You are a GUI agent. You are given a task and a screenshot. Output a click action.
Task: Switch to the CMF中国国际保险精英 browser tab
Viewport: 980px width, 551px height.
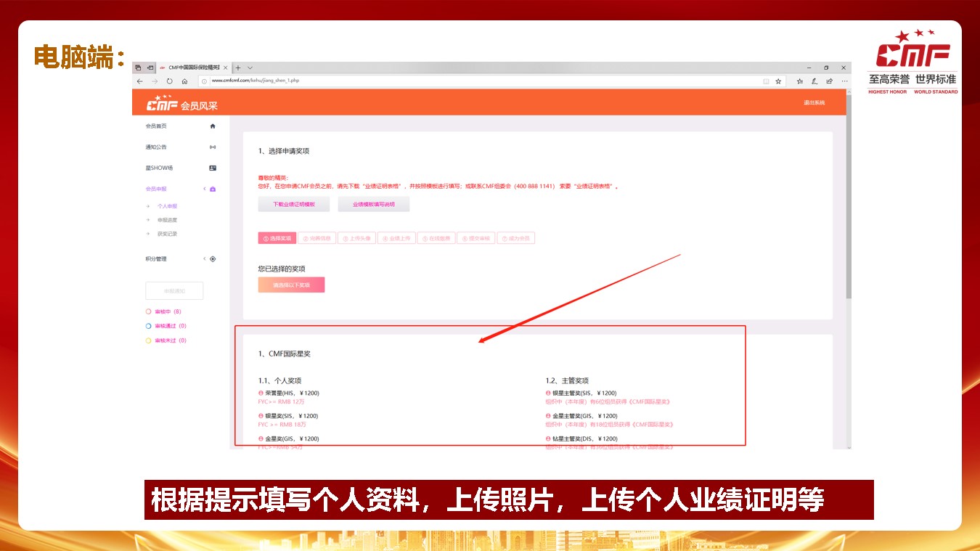pyautogui.click(x=195, y=68)
